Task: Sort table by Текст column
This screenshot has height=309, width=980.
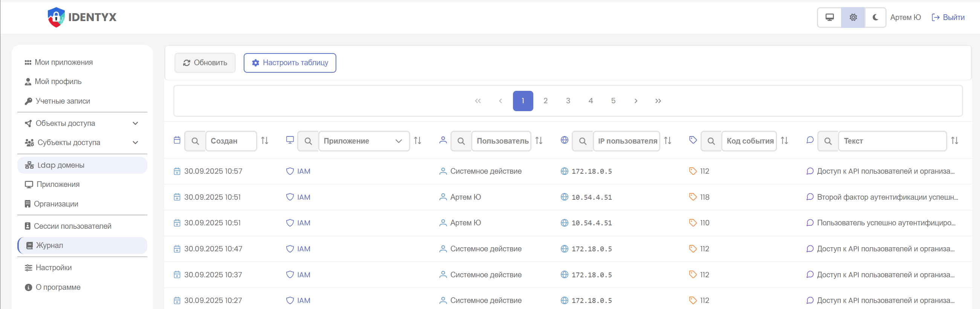Action: tap(954, 141)
